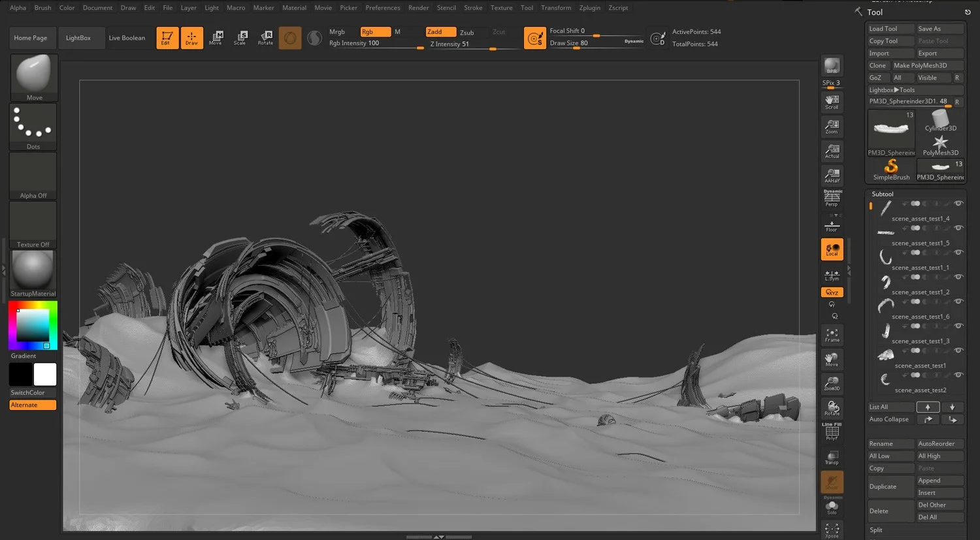Toggle Perspective (Persp) mode

[831, 199]
